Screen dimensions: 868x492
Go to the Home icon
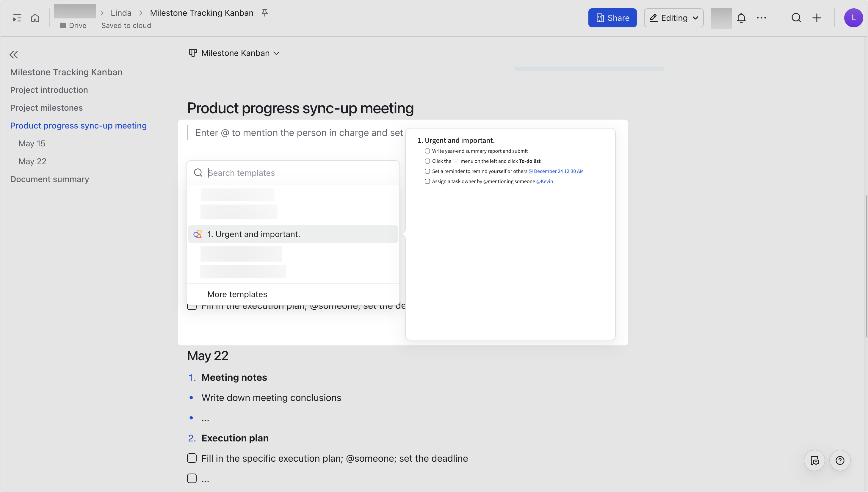[35, 18]
